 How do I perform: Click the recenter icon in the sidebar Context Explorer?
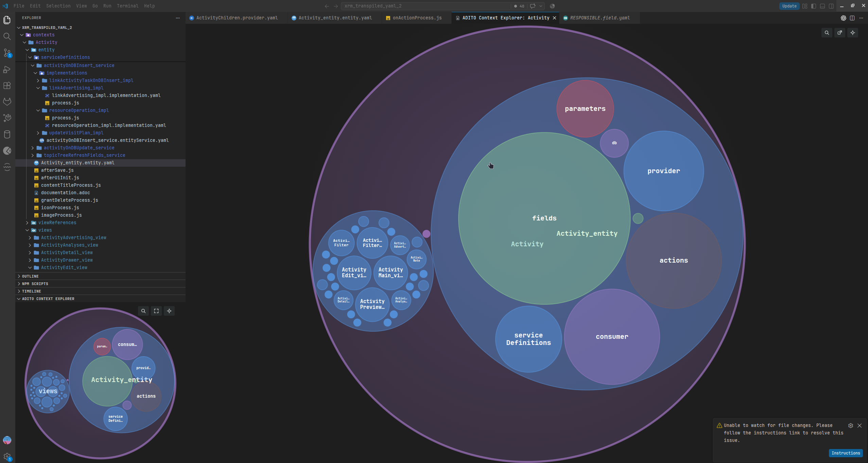point(169,311)
